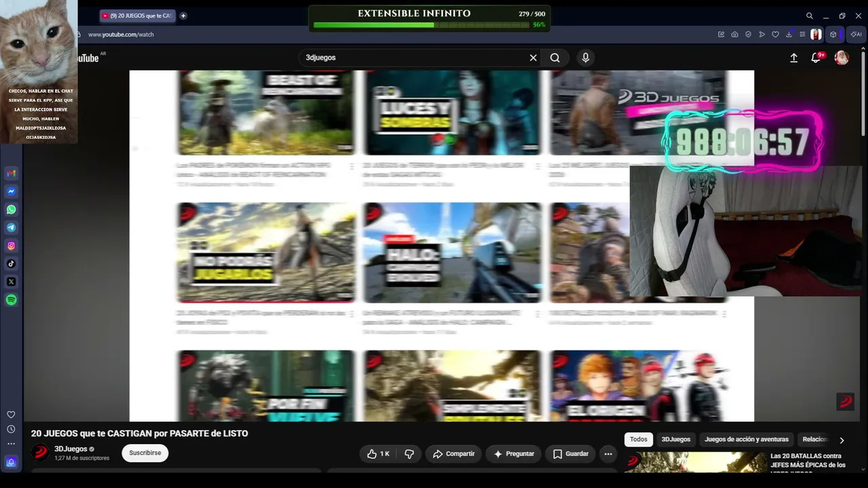Subscribe to 3DJuegos with Suscribirse button

[145, 453]
